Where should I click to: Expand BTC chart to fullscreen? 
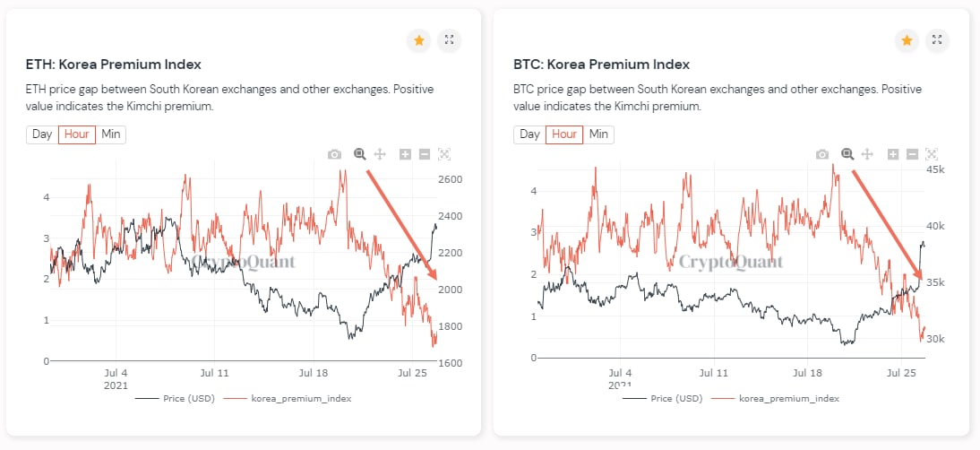[937, 40]
